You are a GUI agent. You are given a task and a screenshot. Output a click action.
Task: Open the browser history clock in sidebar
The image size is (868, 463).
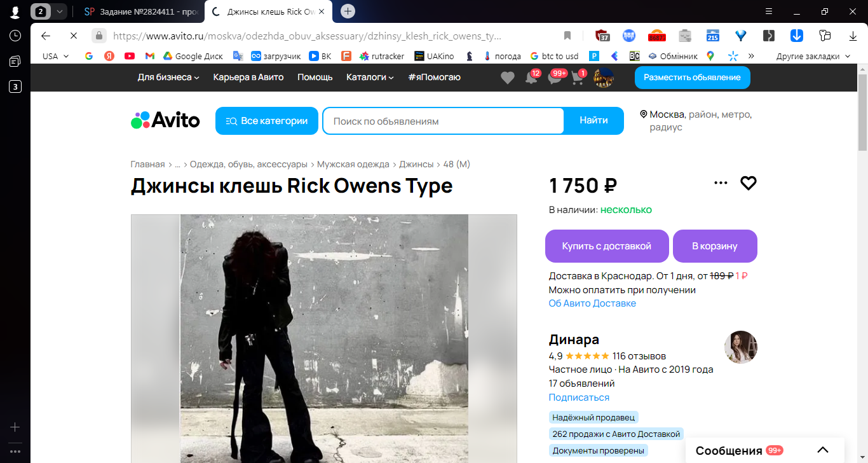15,36
